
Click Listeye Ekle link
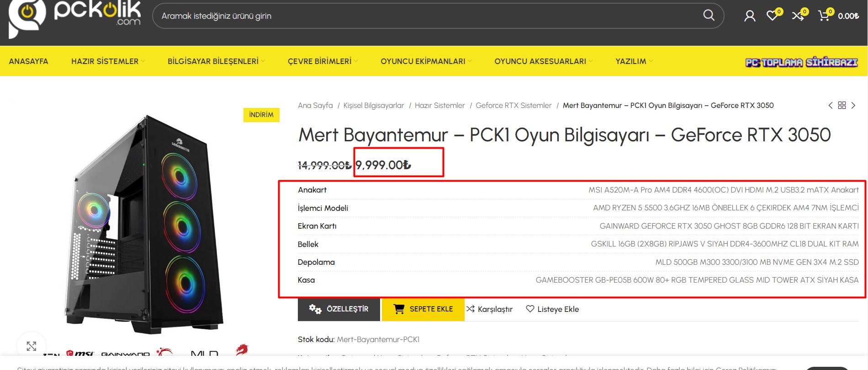click(552, 309)
